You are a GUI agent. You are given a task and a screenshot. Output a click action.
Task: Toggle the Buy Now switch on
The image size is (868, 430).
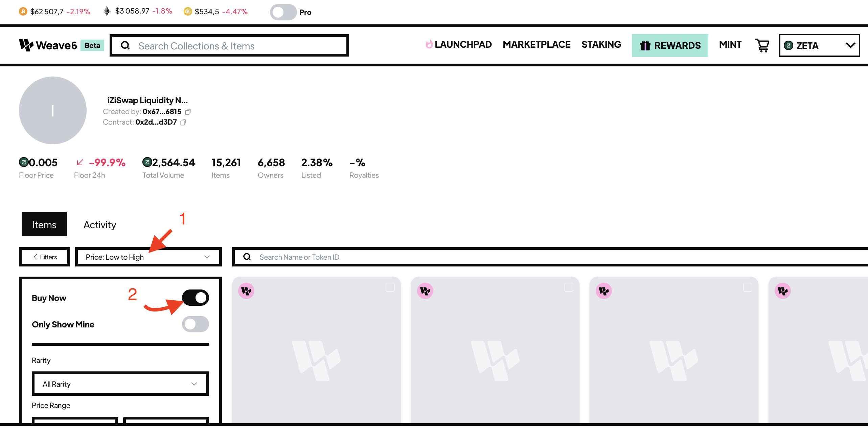click(196, 298)
